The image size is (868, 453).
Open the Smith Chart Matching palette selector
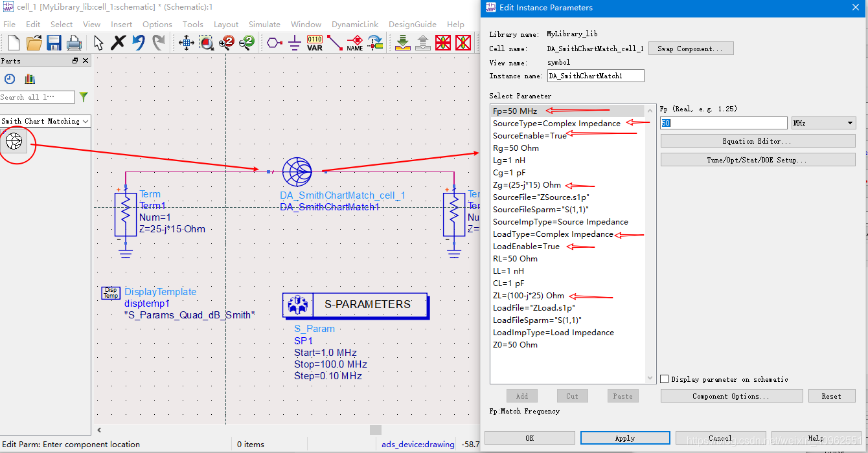pos(45,121)
